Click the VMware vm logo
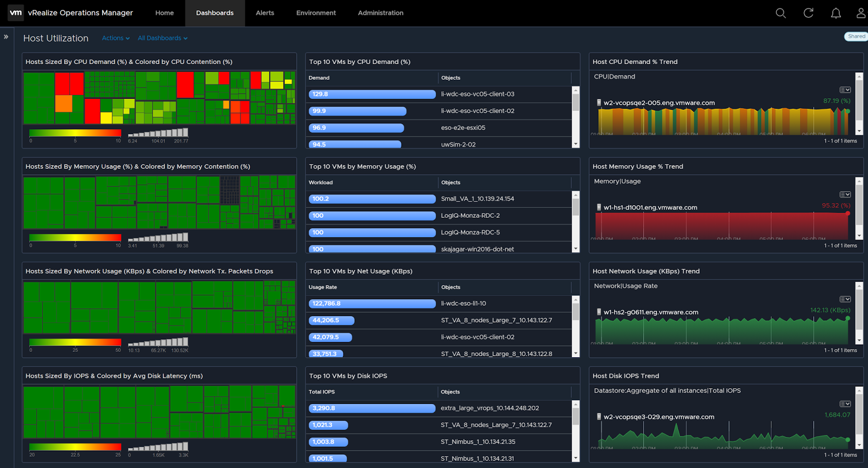The width and height of the screenshot is (868, 468). click(x=16, y=12)
